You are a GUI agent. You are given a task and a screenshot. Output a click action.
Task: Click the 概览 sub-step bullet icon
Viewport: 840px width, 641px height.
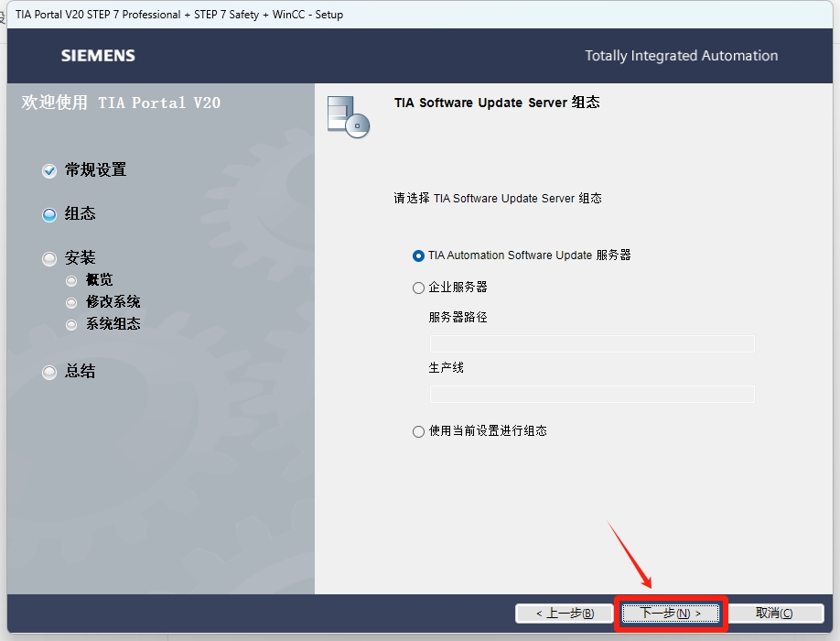(x=71, y=280)
